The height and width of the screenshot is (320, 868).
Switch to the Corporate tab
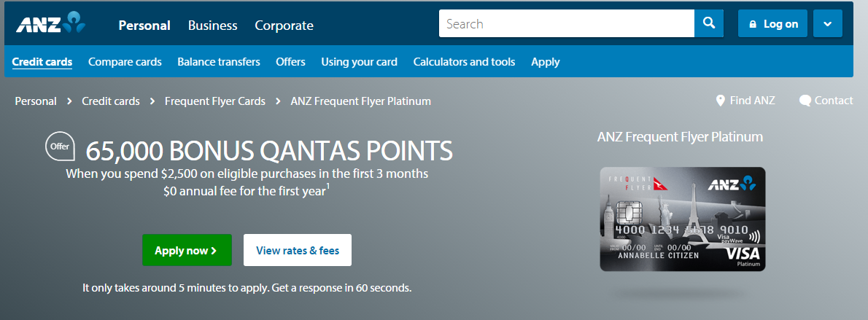[x=284, y=26]
